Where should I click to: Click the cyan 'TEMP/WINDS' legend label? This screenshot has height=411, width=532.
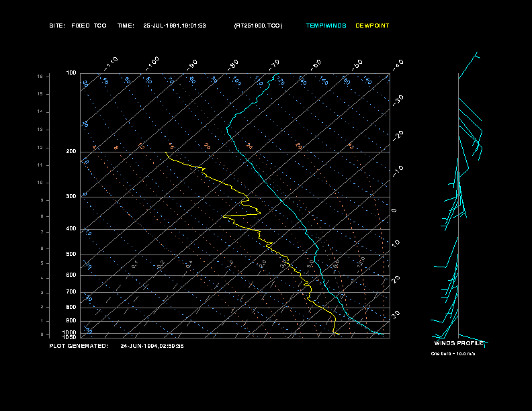tap(326, 26)
